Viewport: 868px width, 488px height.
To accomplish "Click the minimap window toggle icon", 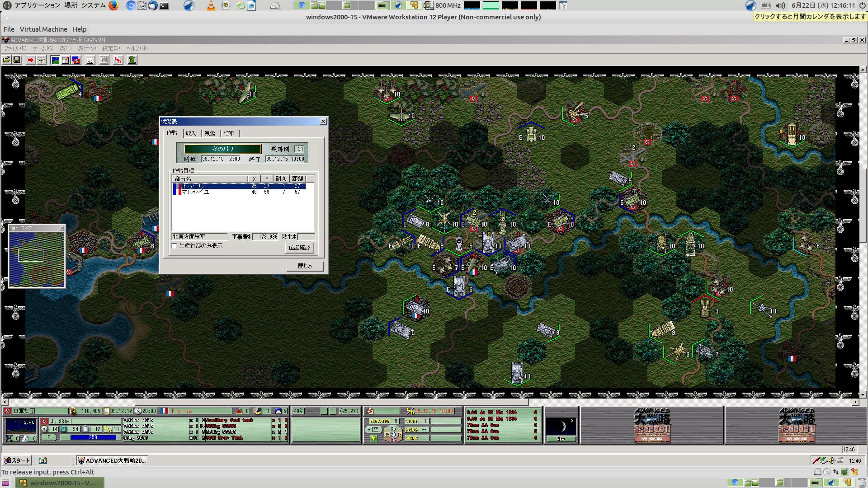I will click(66, 60).
